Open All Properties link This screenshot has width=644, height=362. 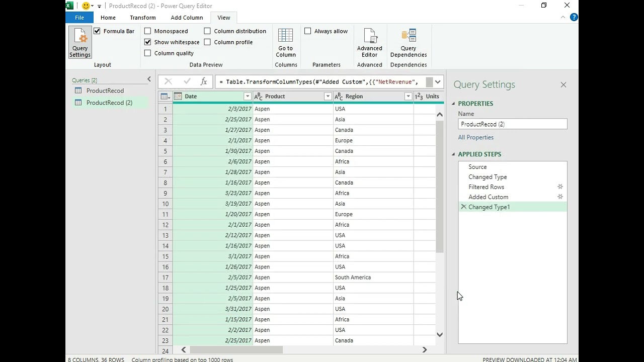(x=475, y=137)
